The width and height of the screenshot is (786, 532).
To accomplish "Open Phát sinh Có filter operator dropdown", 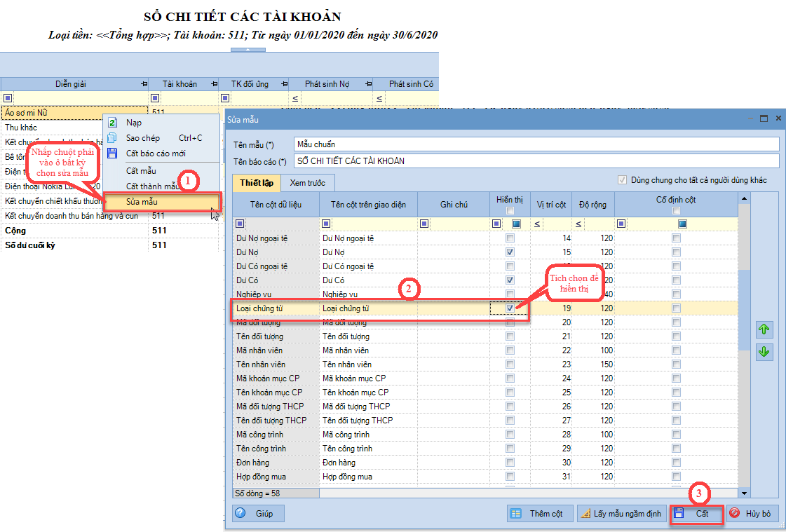I will [379, 99].
